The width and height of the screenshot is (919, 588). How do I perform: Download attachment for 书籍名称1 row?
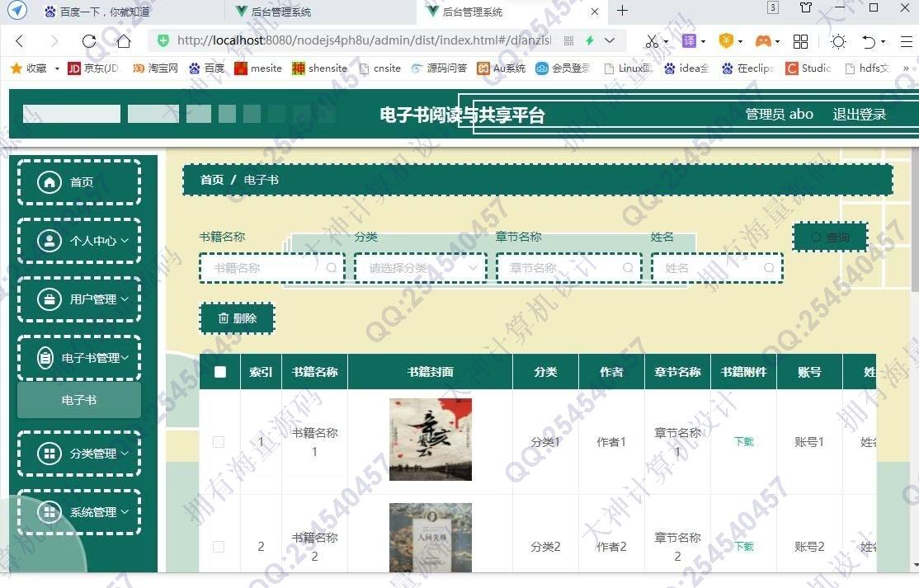click(x=744, y=441)
